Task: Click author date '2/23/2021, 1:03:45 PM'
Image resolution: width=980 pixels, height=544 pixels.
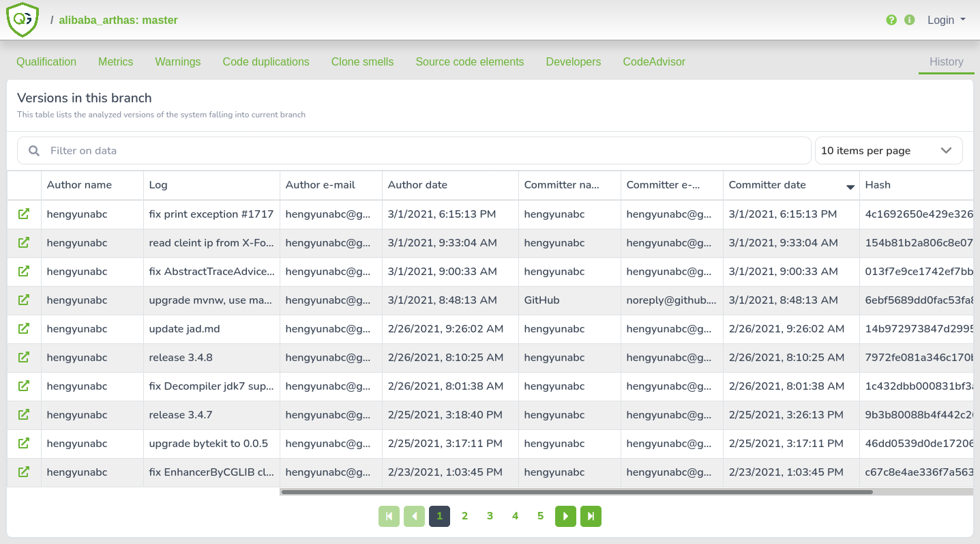Action: 445,472
